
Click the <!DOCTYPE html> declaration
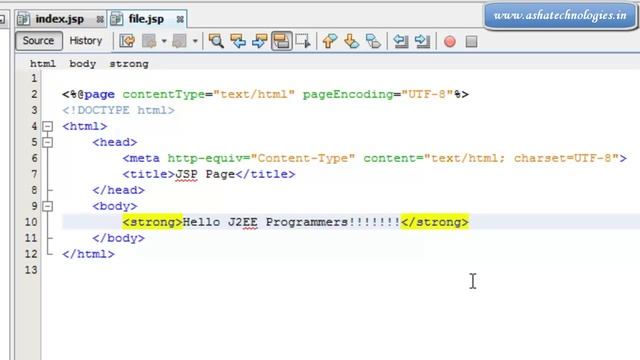point(118,110)
